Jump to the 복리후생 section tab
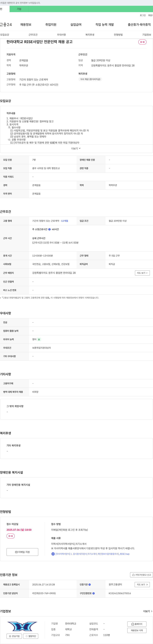The height and width of the screenshot is (644, 153). [90, 35]
